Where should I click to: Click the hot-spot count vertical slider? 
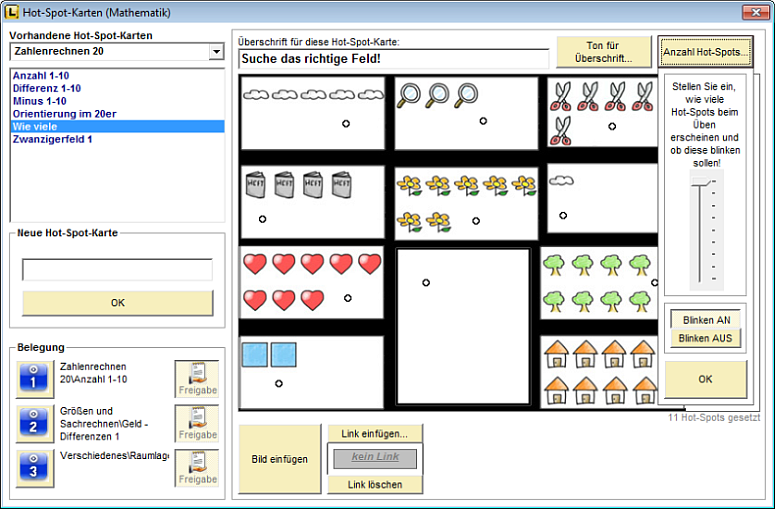(x=704, y=228)
